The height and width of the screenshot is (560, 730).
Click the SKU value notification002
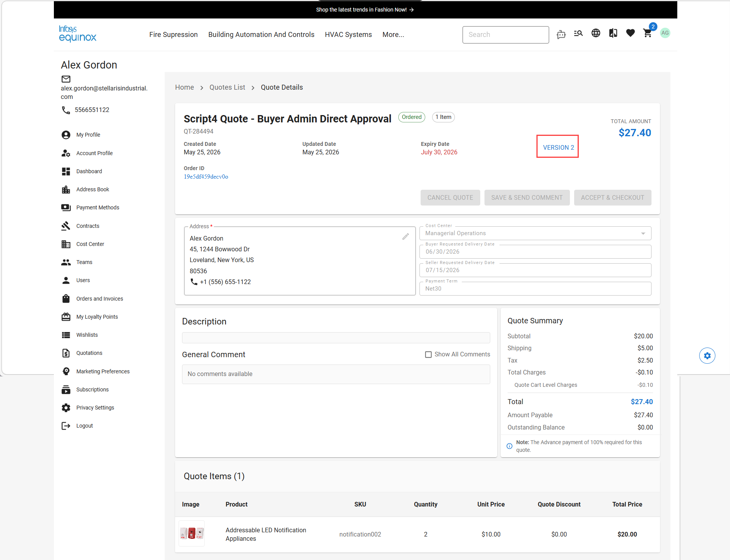tap(360, 534)
